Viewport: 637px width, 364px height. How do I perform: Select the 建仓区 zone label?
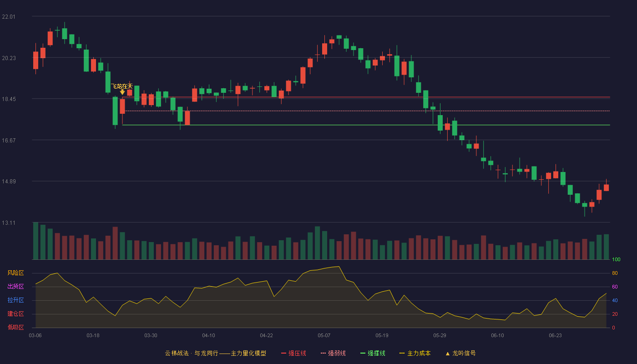pos(15,314)
